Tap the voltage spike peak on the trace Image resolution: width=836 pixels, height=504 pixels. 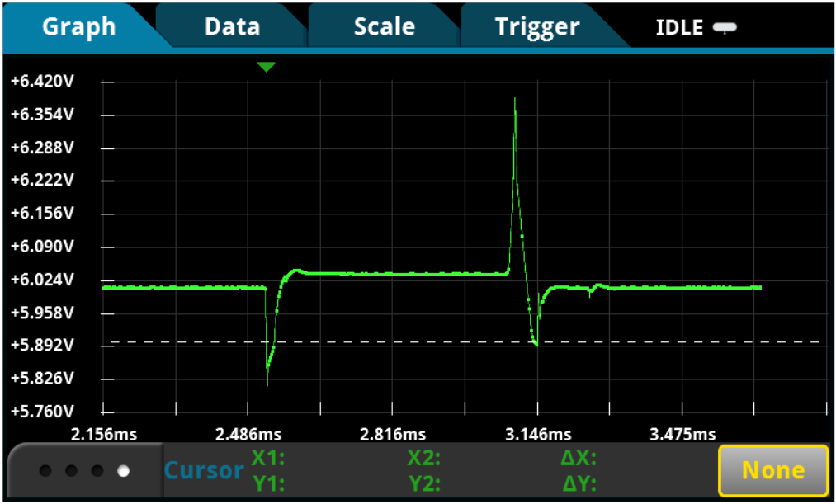click(516, 97)
